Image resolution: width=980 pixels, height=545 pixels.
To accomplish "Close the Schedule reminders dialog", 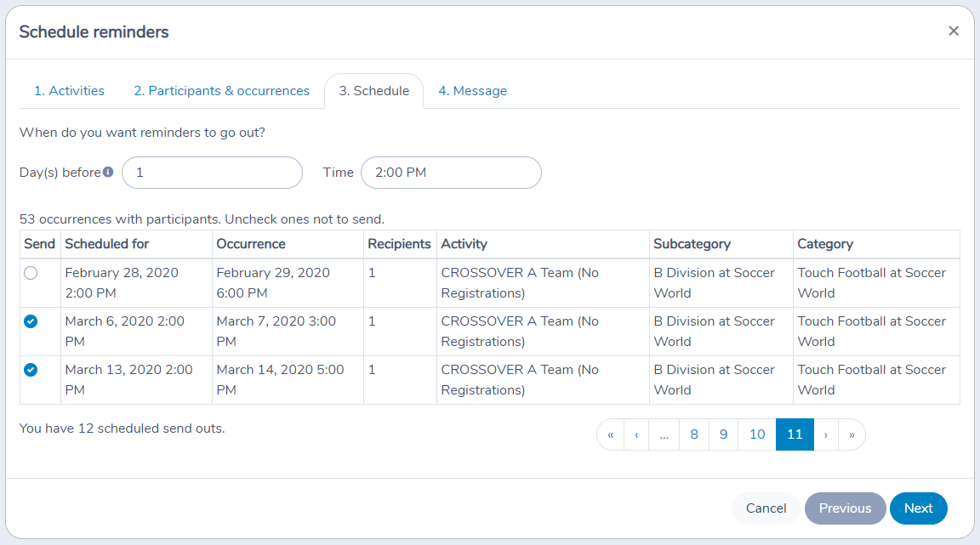I will [x=953, y=31].
